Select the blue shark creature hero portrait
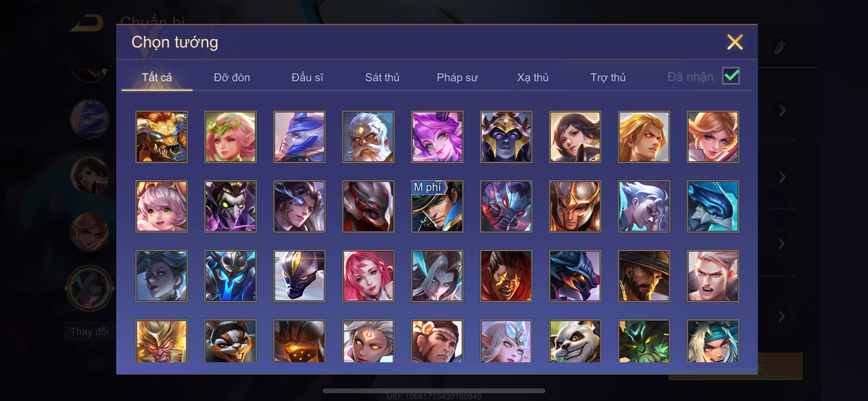This screenshot has width=868, height=401. pos(713,206)
